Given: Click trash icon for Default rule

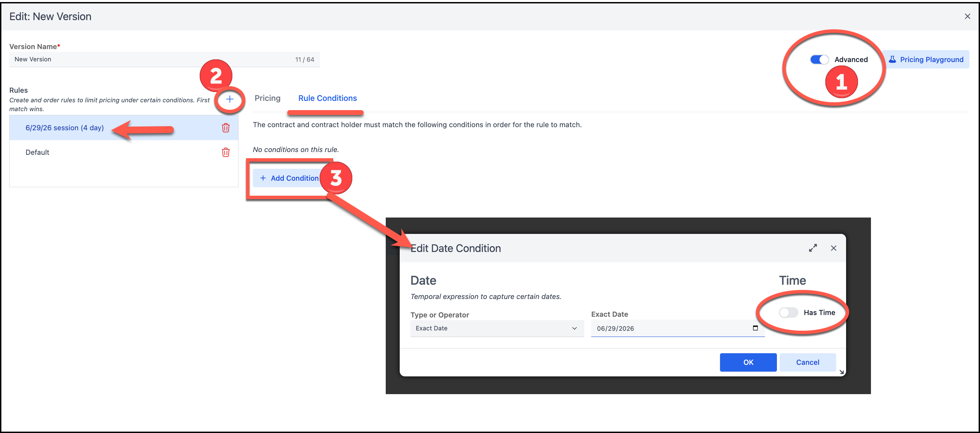Looking at the screenshot, I should click(x=226, y=153).
